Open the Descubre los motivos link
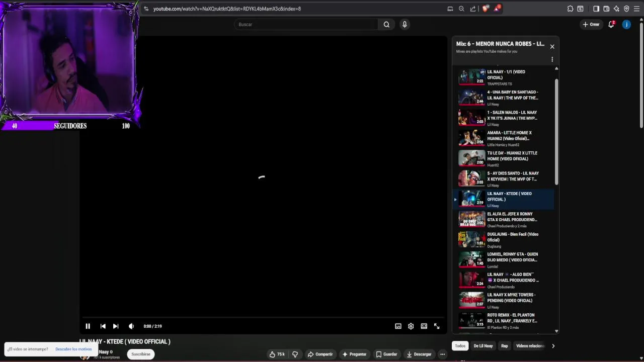This screenshot has height=362, width=644. coord(73,349)
